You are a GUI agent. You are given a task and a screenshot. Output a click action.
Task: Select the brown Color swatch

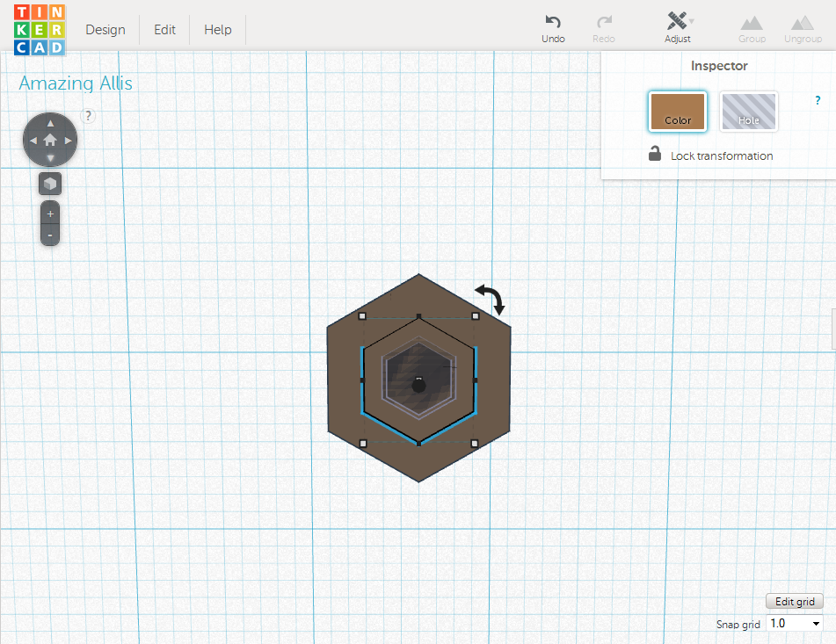(677, 112)
